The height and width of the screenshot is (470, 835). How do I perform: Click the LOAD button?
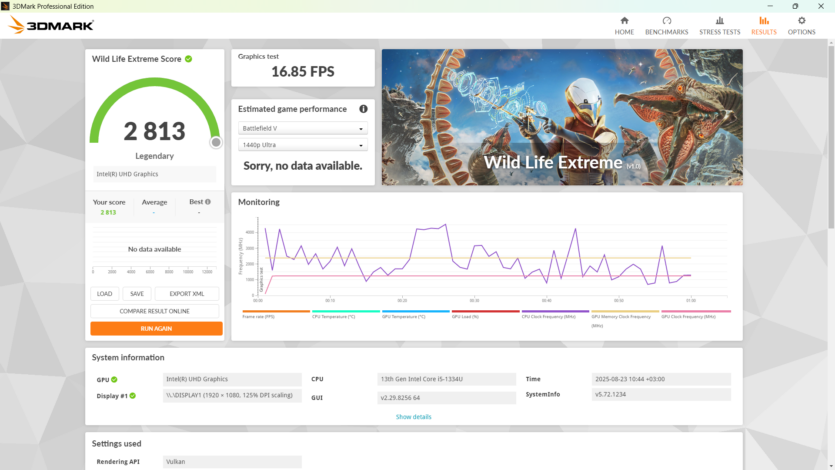point(104,294)
